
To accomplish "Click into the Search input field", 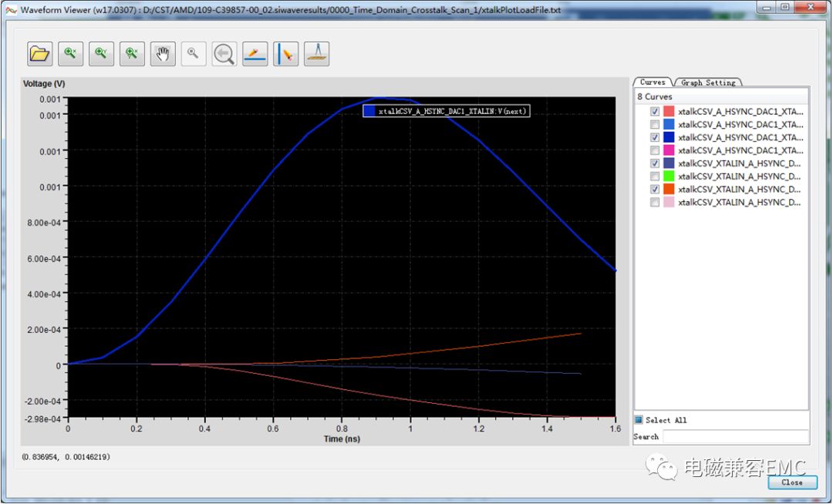I will [x=735, y=437].
